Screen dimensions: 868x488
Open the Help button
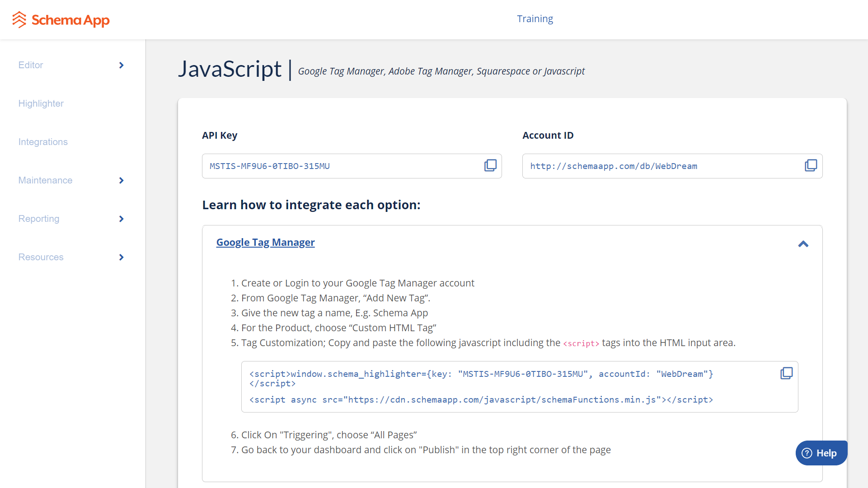pyautogui.click(x=821, y=453)
